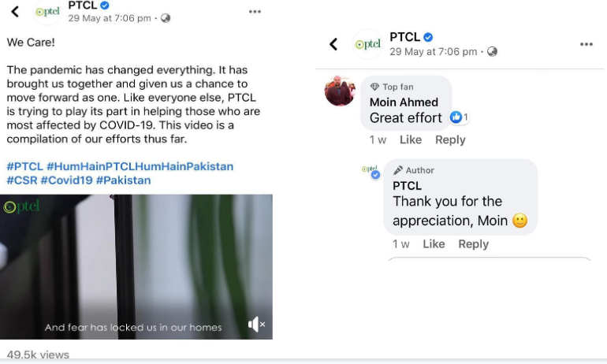The image size is (607, 364).
Task: Open the #HumHainPTCLHumHainPakistan hashtag
Action: pos(140,166)
